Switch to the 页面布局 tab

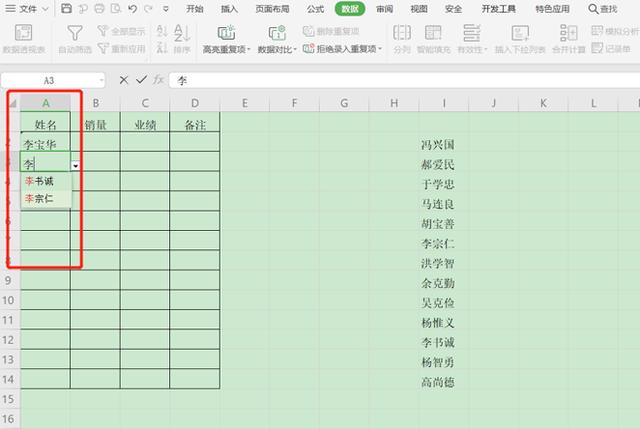[x=272, y=9]
